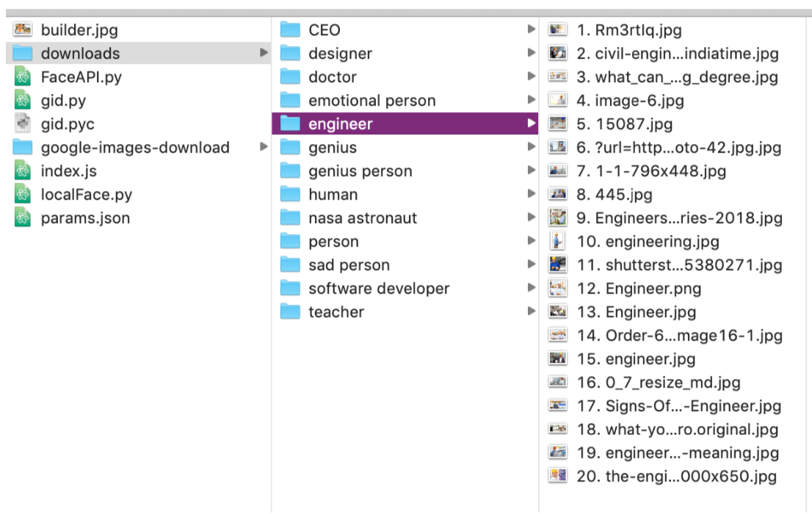Expand the designer folder arrow

click(531, 53)
